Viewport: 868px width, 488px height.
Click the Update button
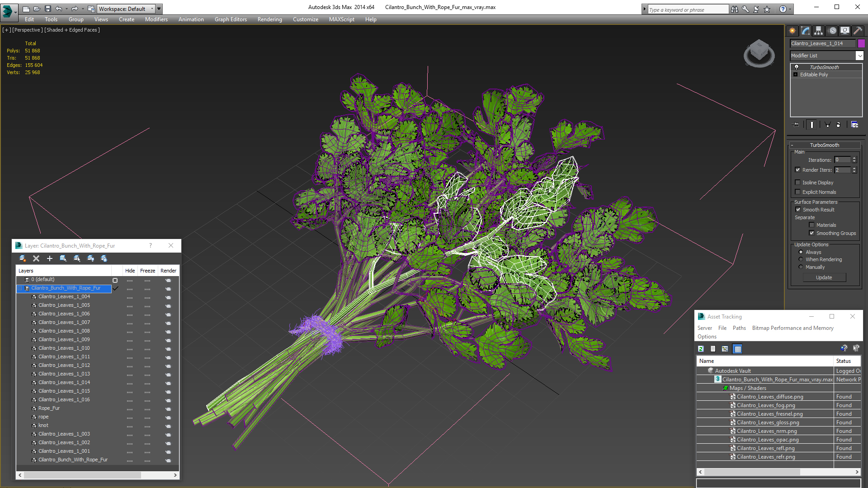click(x=824, y=277)
